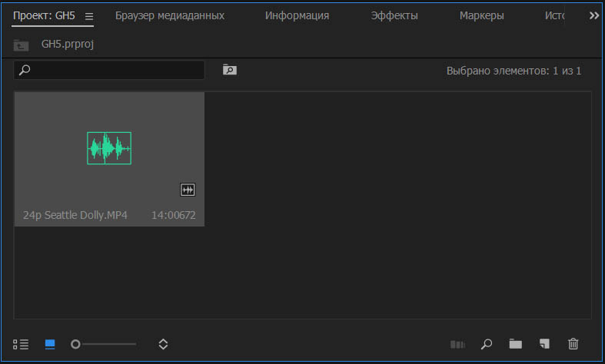The width and height of the screenshot is (605, 364).
Task: Go up one folder level icon
Action: coord(21,45)
